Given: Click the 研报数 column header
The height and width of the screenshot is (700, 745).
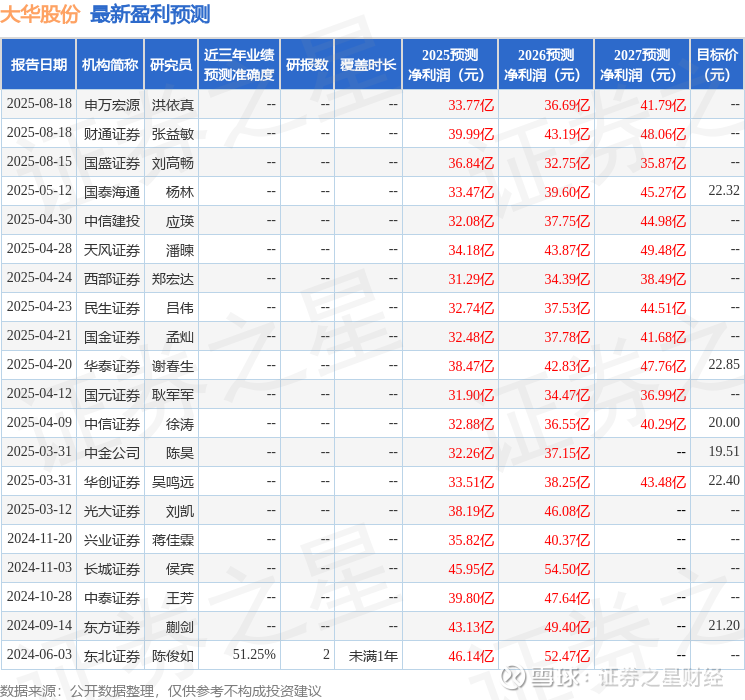Looking at the screenshot, I should (x=307, y=64).
